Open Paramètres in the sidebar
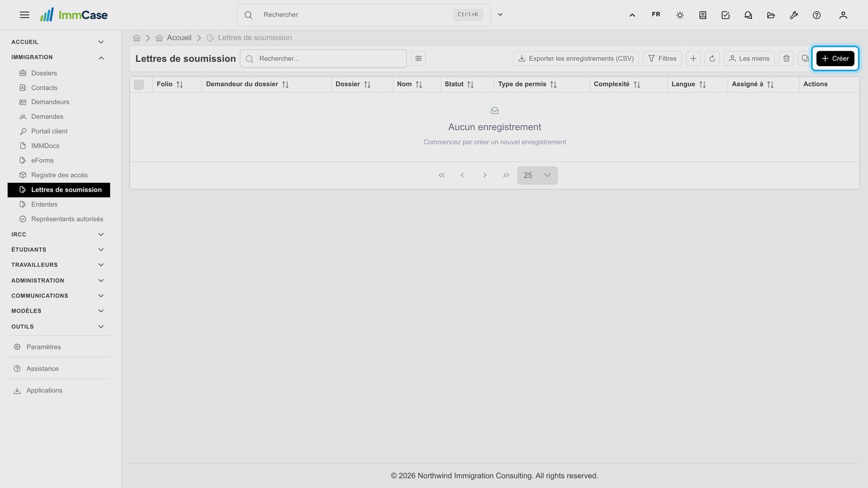This screenshot has height=488, width=868. 58,347
